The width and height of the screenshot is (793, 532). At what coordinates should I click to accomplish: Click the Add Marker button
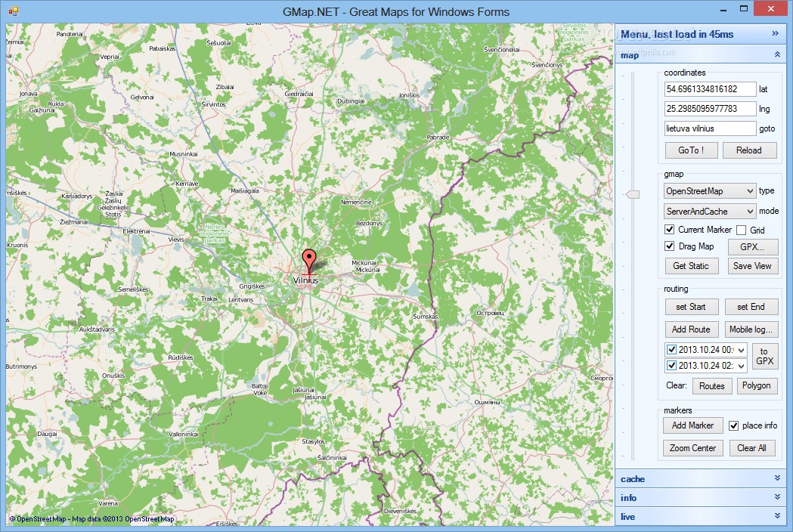(x=693, y=425)
